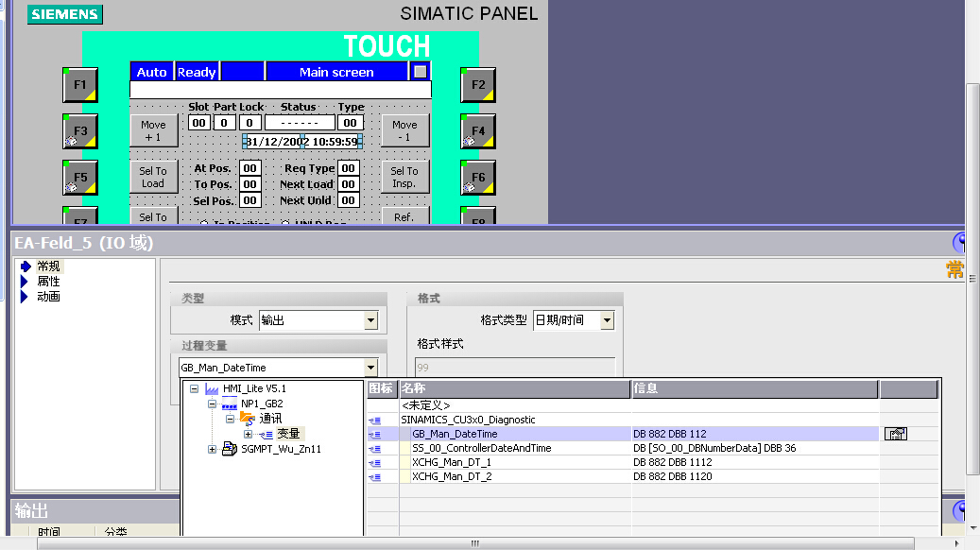Image resolution: width=980 pixels, height=550 pixels.
Task: Click the 名称 name column header
Action: click(x=515, y=388)
